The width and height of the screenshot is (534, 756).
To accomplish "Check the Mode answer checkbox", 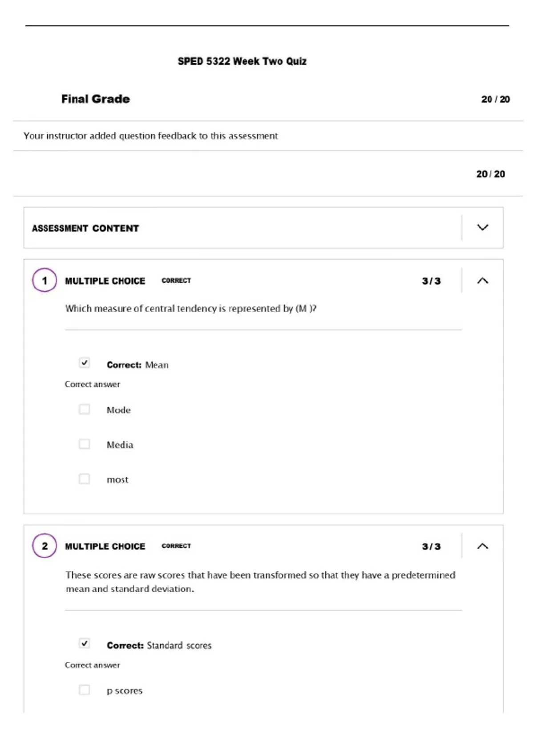I will pyautogui.click(x=84, y=409).
